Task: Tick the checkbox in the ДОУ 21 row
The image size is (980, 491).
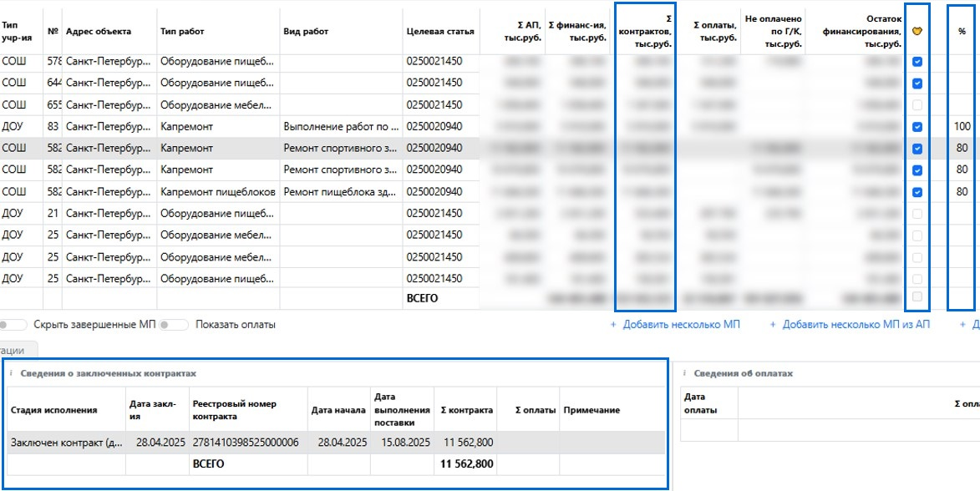Action: pos(917,214)
